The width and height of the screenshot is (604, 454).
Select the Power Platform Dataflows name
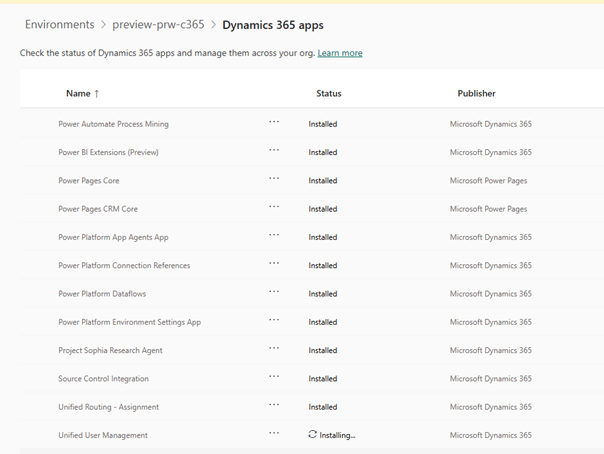[102, 294]
